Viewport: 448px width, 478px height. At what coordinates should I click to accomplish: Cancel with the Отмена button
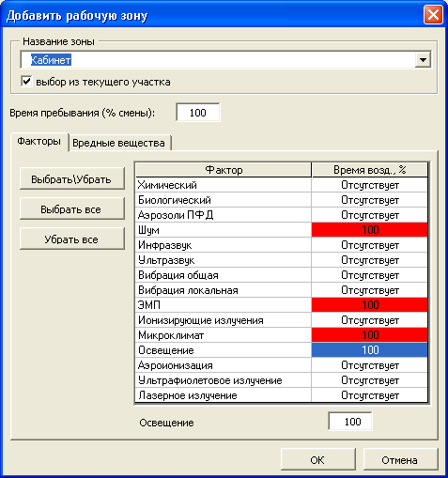click(x=400, y=460)
